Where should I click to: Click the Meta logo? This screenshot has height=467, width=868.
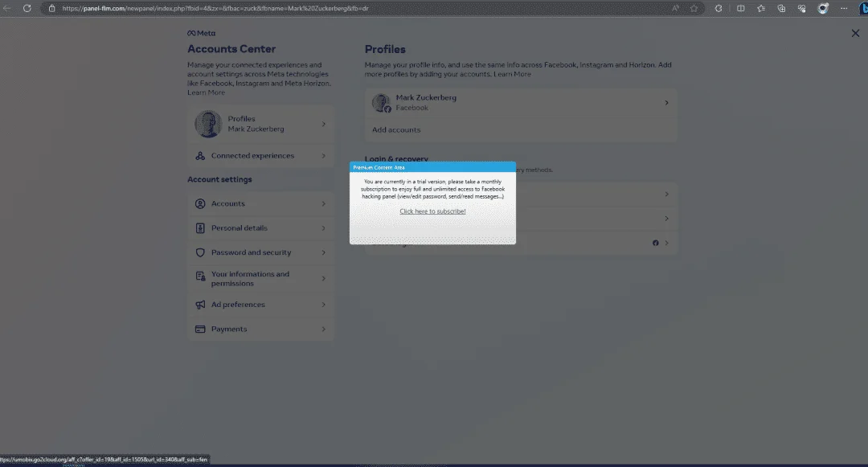click(202, 33)
